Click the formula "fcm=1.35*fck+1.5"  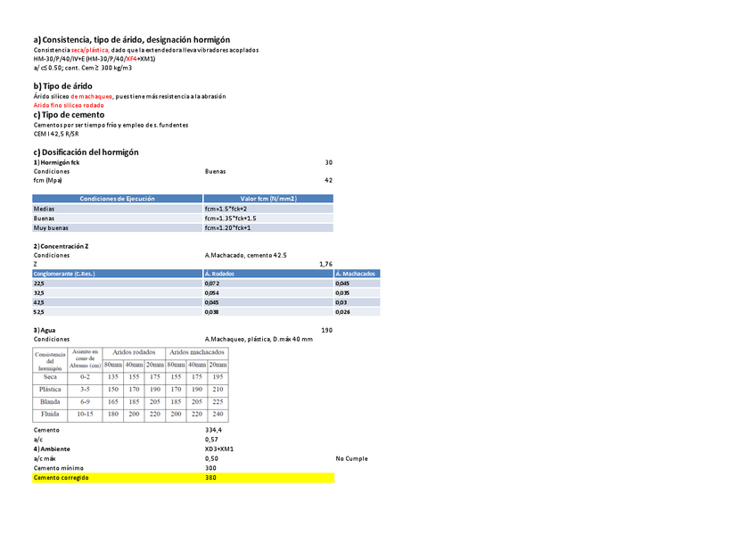[x=231, y=218]
